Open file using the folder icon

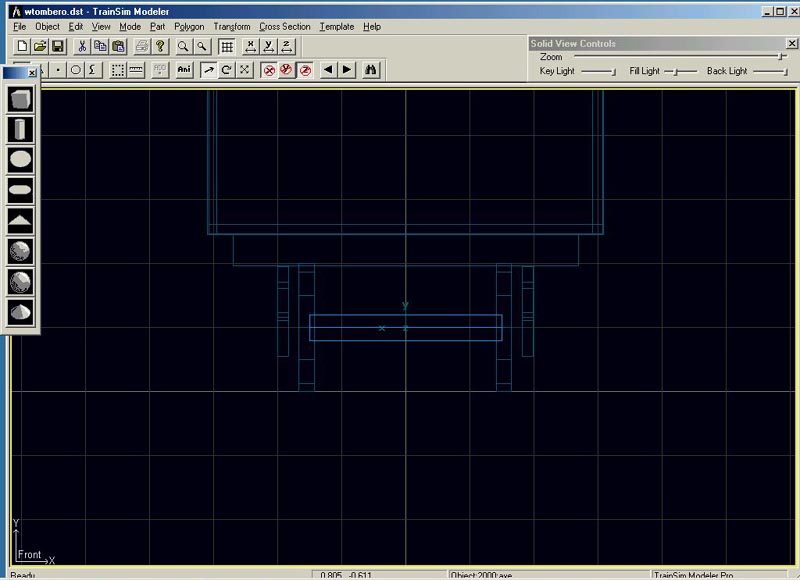pyautogui.click(x=40, y=47)
